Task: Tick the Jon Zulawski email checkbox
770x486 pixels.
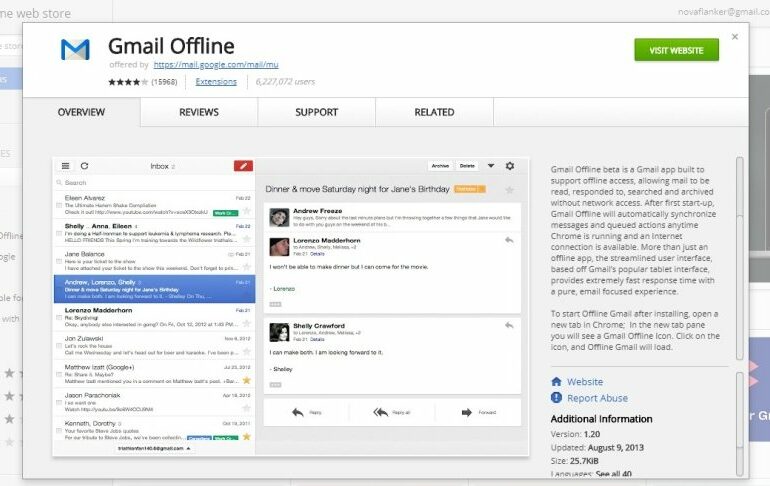Action: coord(59,346)
